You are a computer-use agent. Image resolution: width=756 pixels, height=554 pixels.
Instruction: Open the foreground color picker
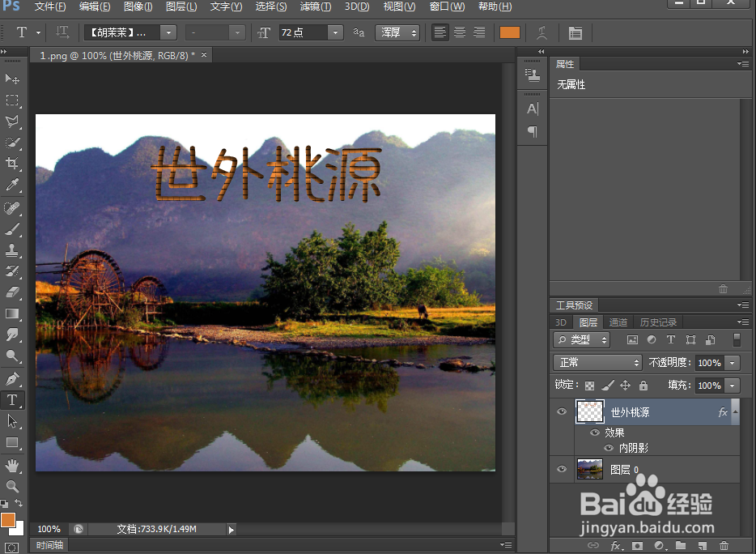coord(8,520)
